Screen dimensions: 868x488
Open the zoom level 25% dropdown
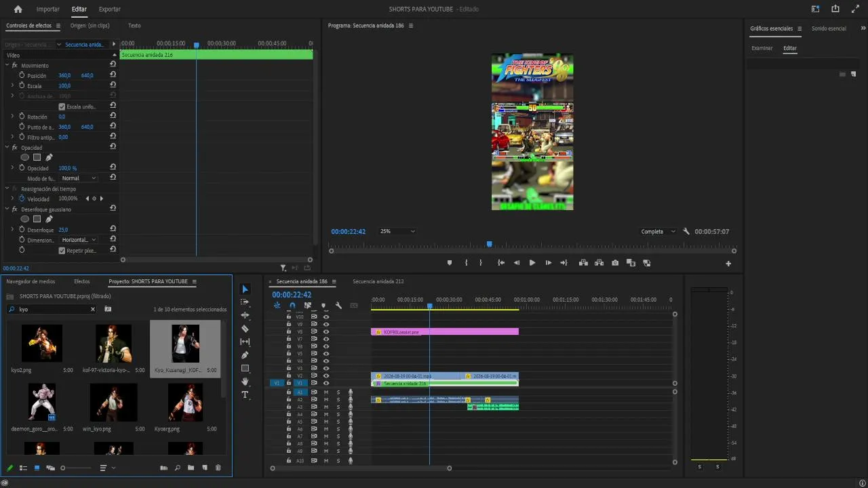pos(397,231)
